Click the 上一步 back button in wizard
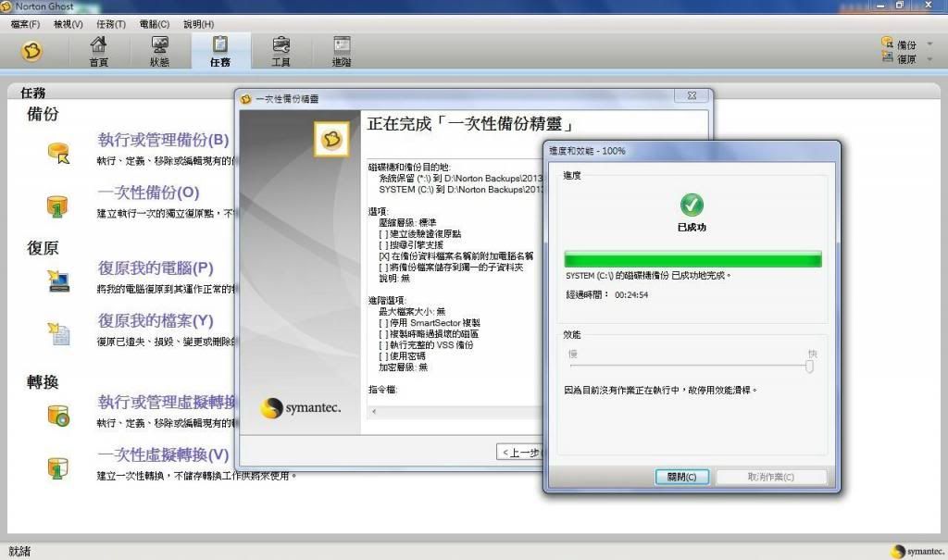This screenshot has width=948, height=560. pyautogui.click(x=520, y=452)
